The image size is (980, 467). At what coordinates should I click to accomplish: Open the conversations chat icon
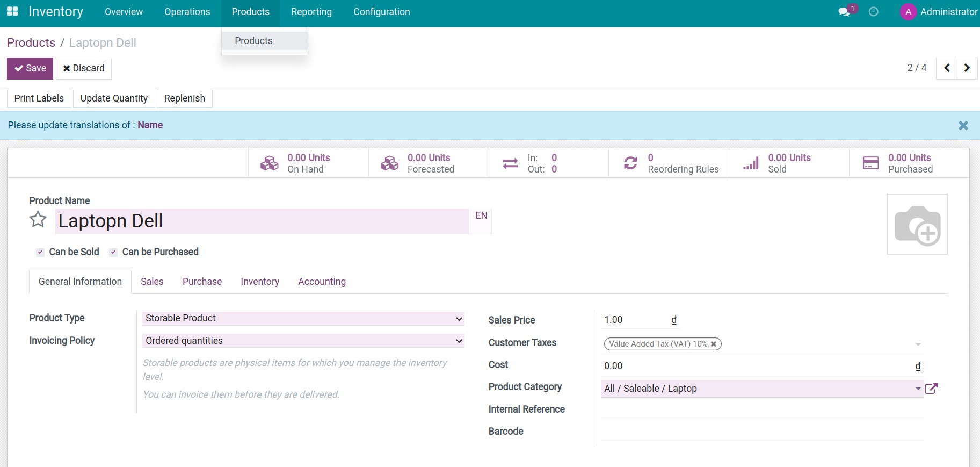coord(844,12)
